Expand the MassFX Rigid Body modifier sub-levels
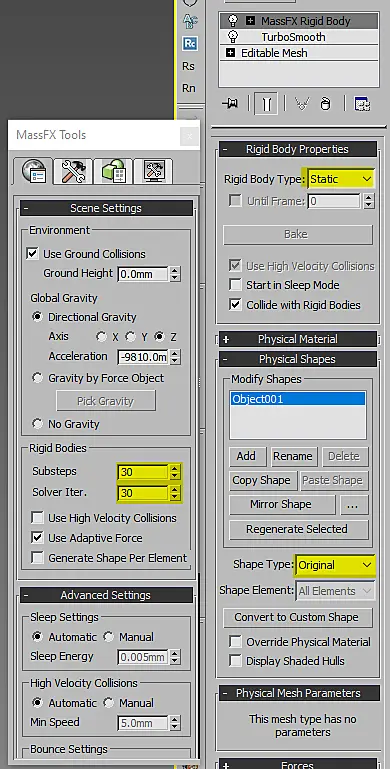The height and width of the screenshot is (769, 390). [251, 21]
